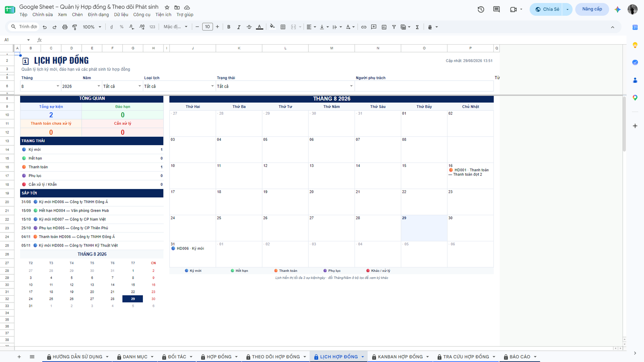
Task: Open the fill color picker
Action: pos(272,27)
